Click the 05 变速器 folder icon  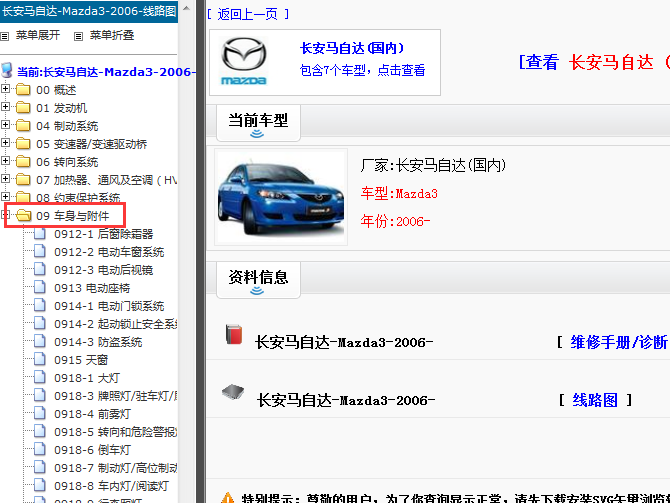click(23, 144)
